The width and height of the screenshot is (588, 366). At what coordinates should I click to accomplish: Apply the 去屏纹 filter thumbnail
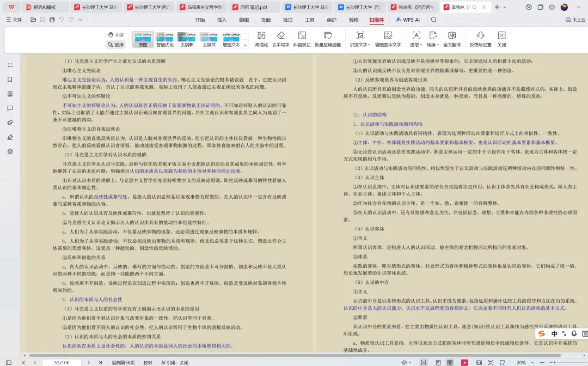[209, 39]
